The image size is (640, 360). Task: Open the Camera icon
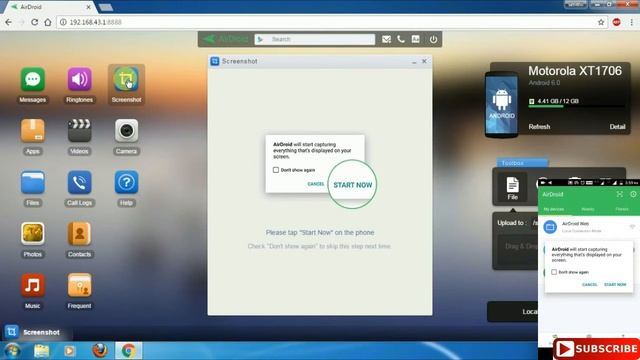coord(126,131)
